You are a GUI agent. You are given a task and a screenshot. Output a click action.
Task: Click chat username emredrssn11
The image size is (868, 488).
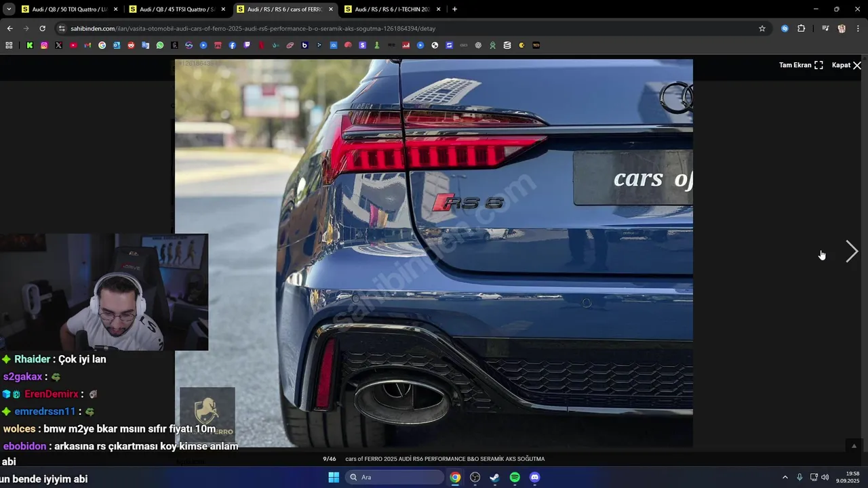pyautogui.click(x=45, y=411)
